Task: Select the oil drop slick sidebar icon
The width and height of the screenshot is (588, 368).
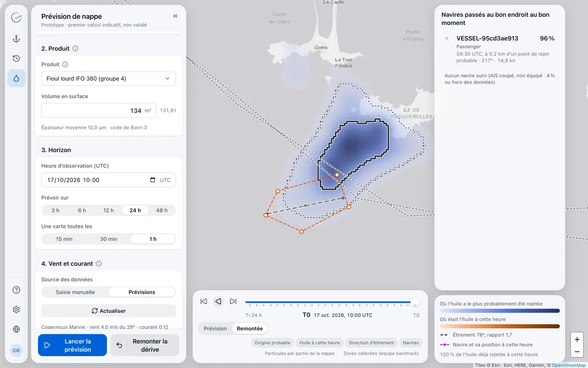Action: point(16,78)
